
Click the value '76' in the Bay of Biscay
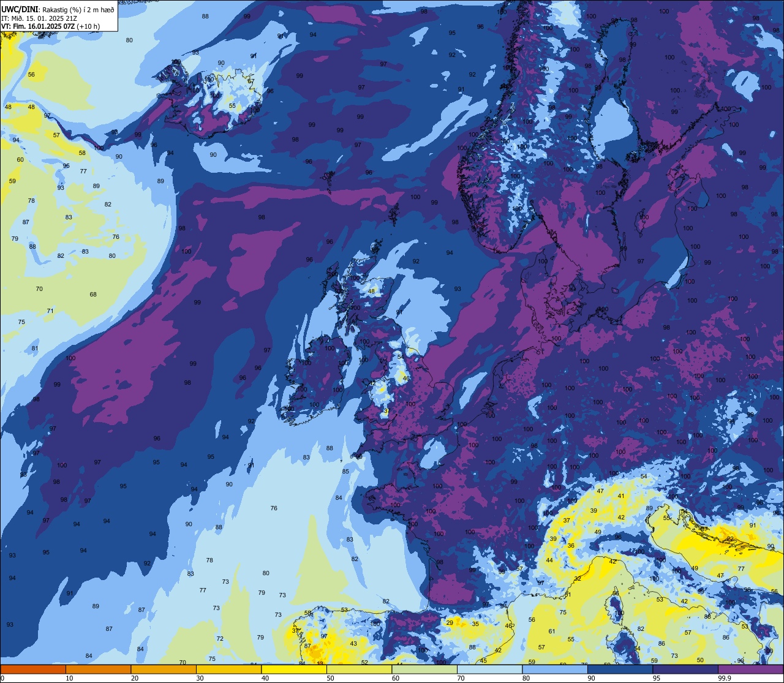click(x=274, y=508)
